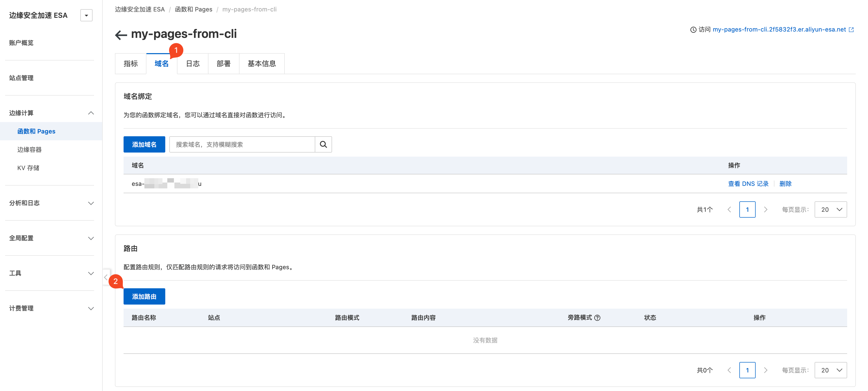Open 查看 DNS 记录 link
868x391 pixels.
pyautogui.click(x=748, y=184)
